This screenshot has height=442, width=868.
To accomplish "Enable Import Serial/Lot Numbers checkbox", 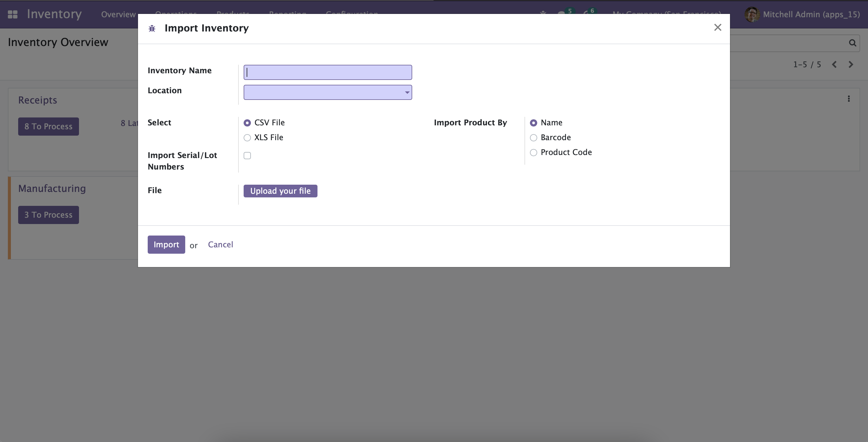I will click(247, 155).
